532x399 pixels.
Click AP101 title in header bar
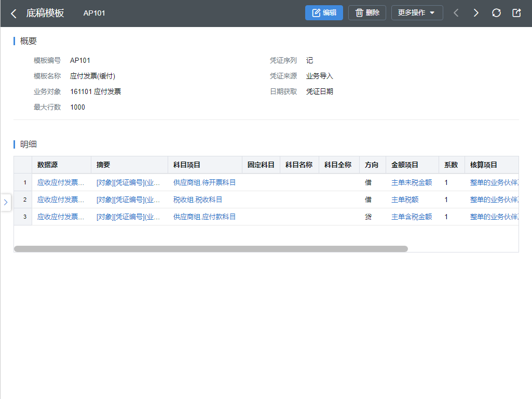point(94,13)
